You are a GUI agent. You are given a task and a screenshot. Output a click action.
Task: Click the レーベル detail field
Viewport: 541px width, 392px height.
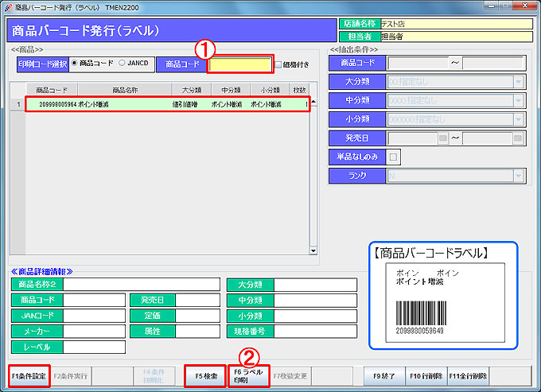click(94, 347)
